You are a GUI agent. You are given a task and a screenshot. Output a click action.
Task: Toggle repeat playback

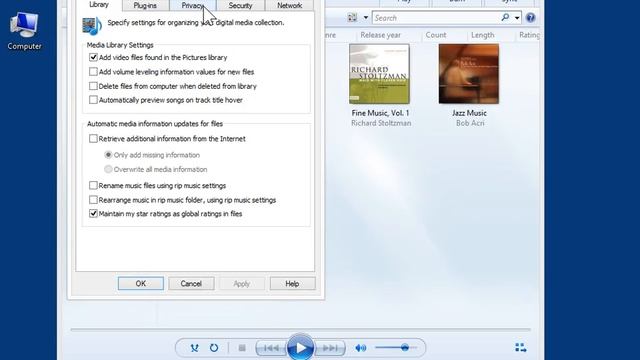tap(214, 348)
